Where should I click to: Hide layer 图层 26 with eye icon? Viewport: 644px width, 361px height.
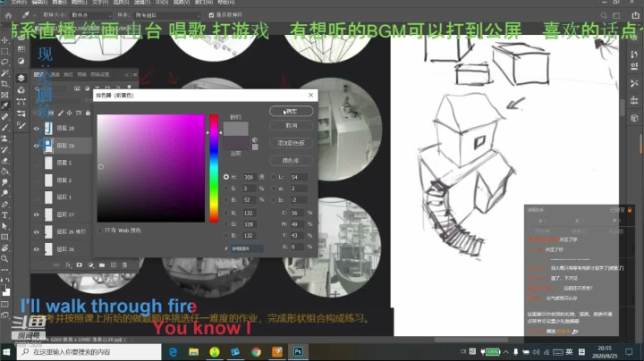coord(36,249)
